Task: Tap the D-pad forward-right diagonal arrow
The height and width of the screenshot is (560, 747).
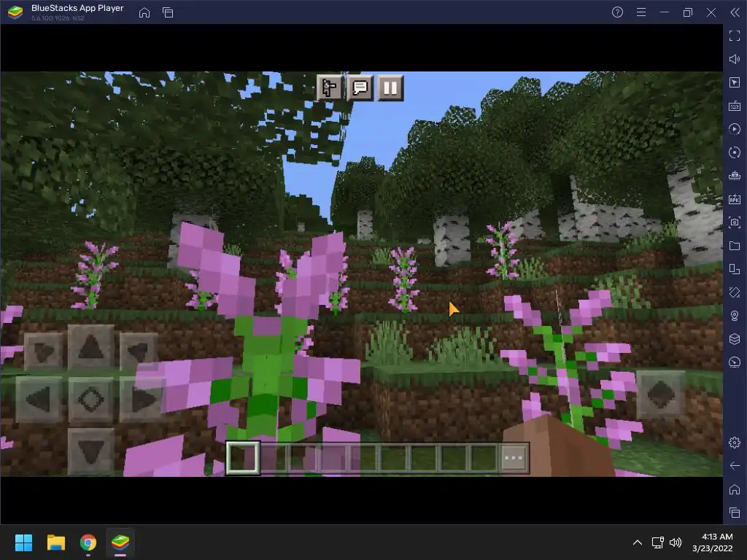Action: tap(138, 351)
